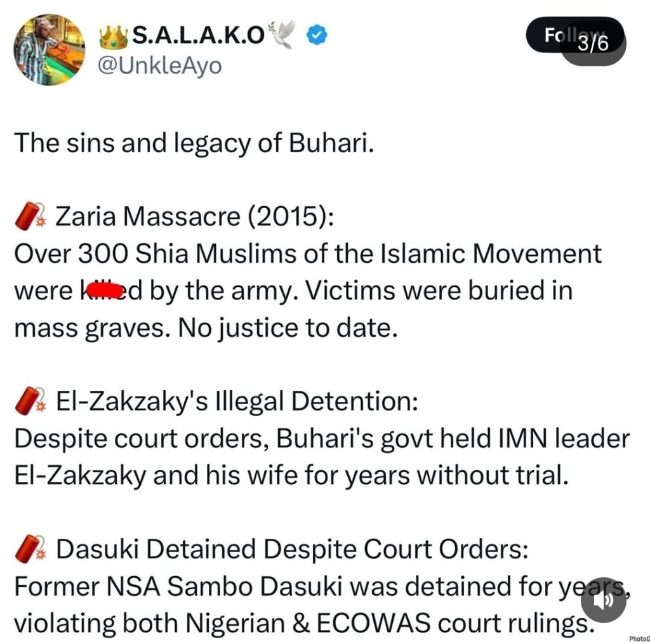Click the PhotoGrid watermark

(639, 639)
